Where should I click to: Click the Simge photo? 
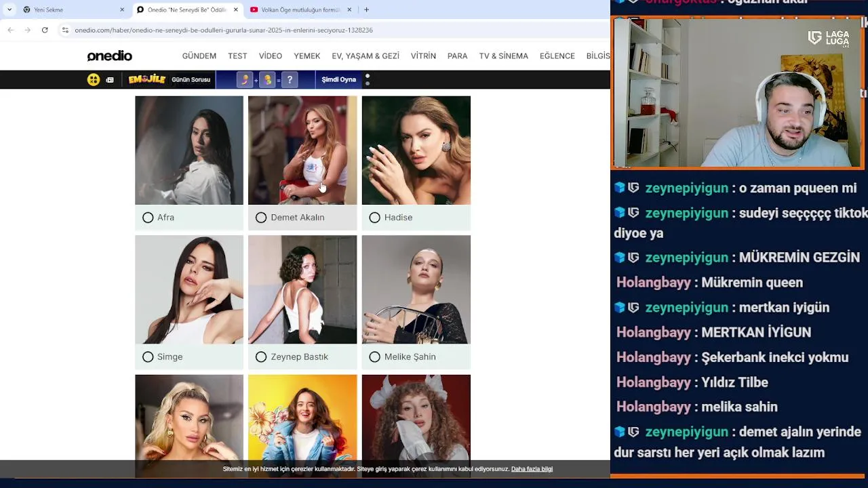189,289
